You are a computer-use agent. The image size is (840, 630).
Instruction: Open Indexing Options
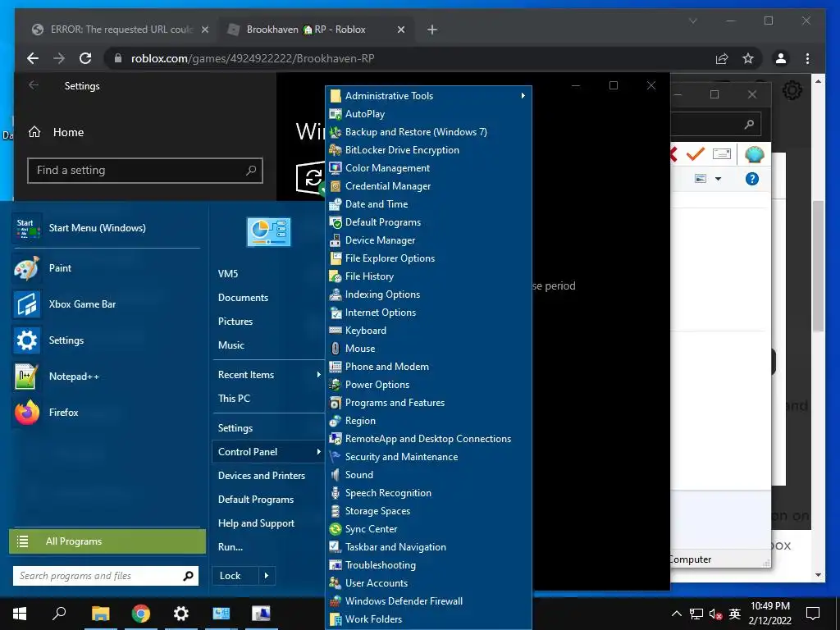click(x=428, y=294)
